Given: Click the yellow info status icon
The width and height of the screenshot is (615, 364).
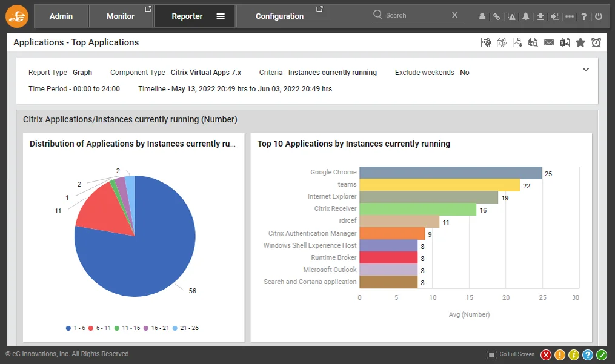Looking at the screenshot, I should 573,355.
